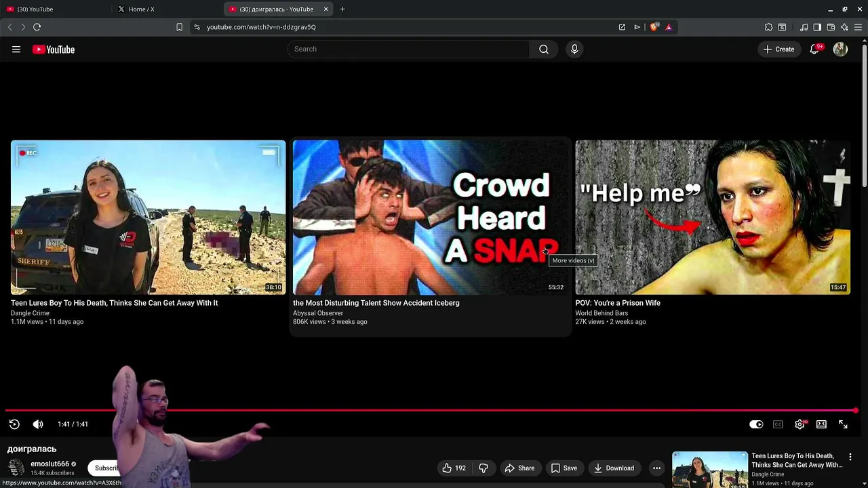This screenshot has width=868, height=488.
Task: Download the video
Action: [614, 468]
